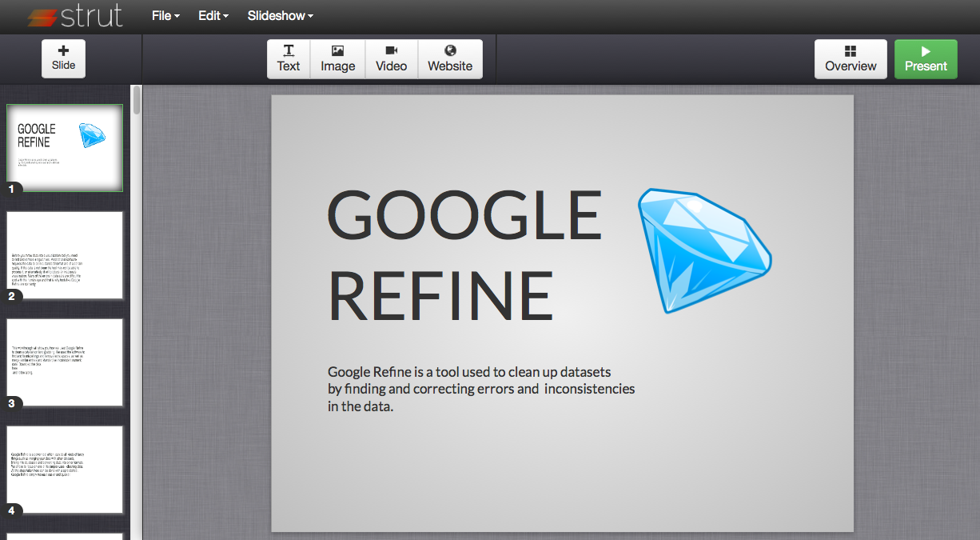This screenshot has height=540, width=980.
Task: Click the GOOGLE REFINE title text
Action: click(x=464, y=254)
